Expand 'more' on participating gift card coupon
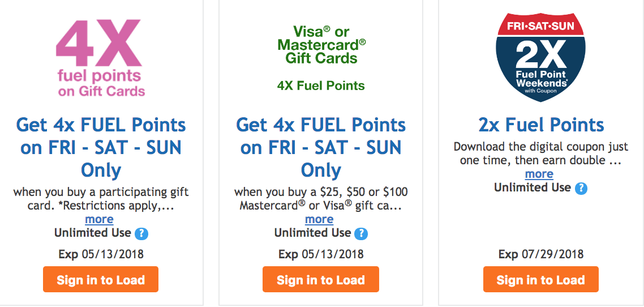This screenshot has height=307, width=644. point(99,219)
